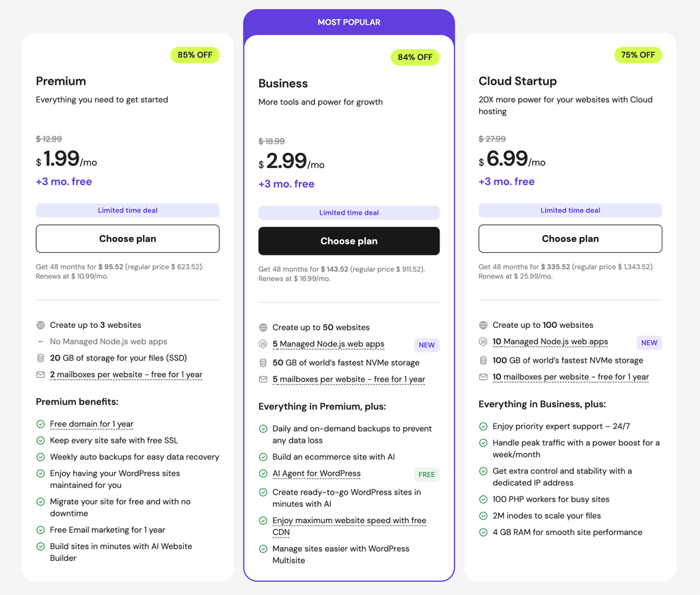Screen dimensions: 700x595
Task: Choose plan for the Business tier
Action: pyautogui.click(x=349, y=241)
